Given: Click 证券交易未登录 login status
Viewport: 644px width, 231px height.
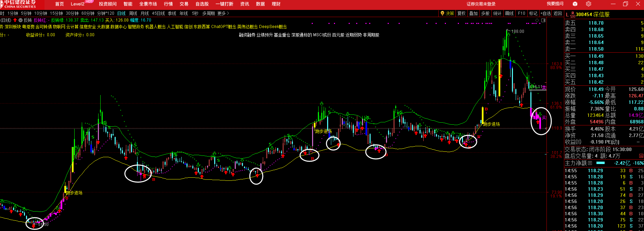Looking at the screenshot, I should tap(481, 4).
